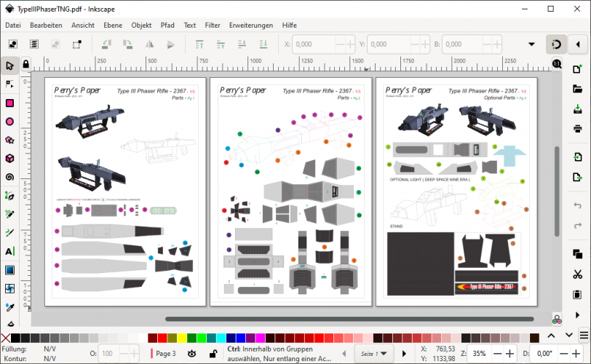Go to next page arrow

click(x=404, y=354)
